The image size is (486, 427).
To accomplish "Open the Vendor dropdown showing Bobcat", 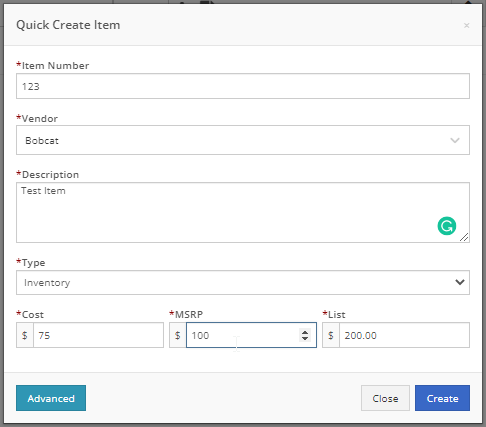I will pyautogui.click(x=243, y=140).
